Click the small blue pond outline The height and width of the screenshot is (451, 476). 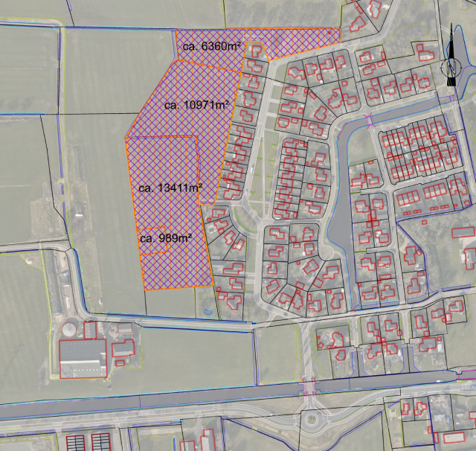[x=206, y=310]
